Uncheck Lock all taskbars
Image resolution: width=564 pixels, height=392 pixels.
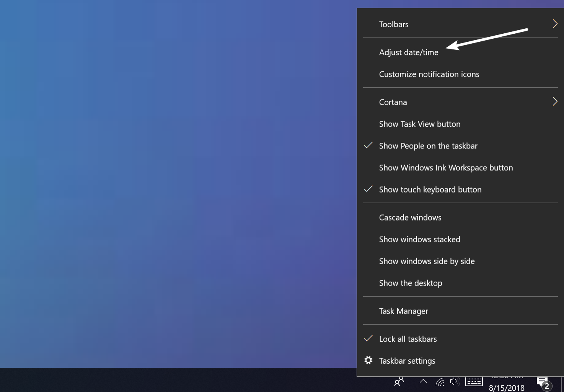(408, 339)
